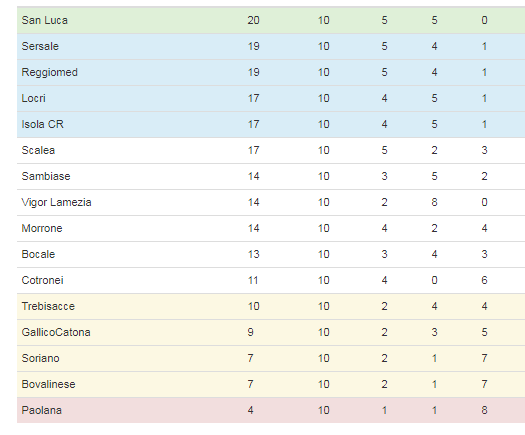Click the Reggiomed team name

[50, 72]
